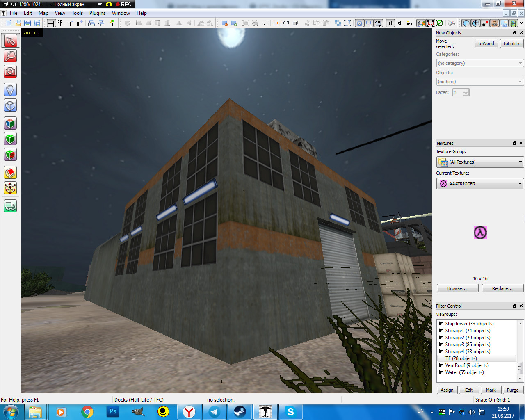This screenshot has height=420, width=525.
Task: Click the toWorld button
Action: (486, 43)
